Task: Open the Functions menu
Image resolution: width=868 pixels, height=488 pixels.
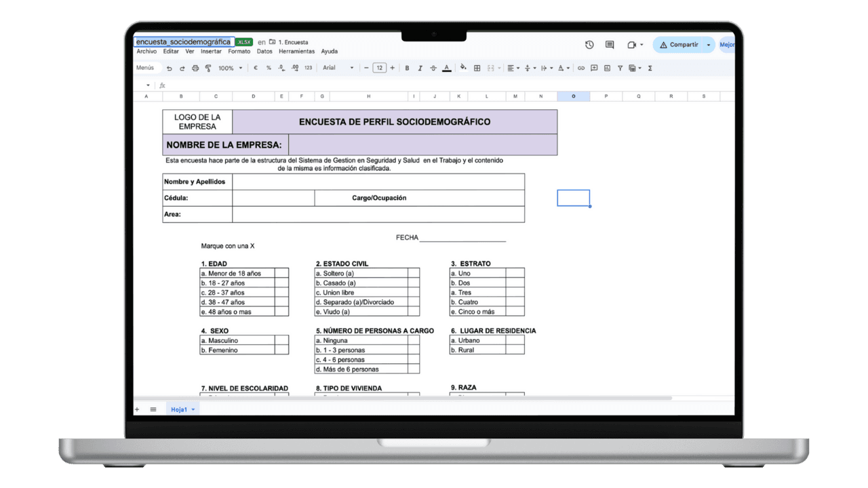Action: point(650,68)
